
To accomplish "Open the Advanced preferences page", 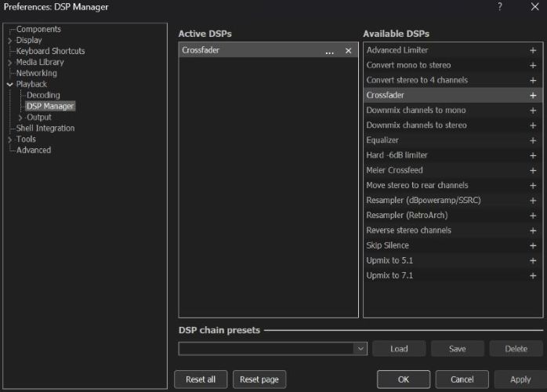I will pos(34,150).
